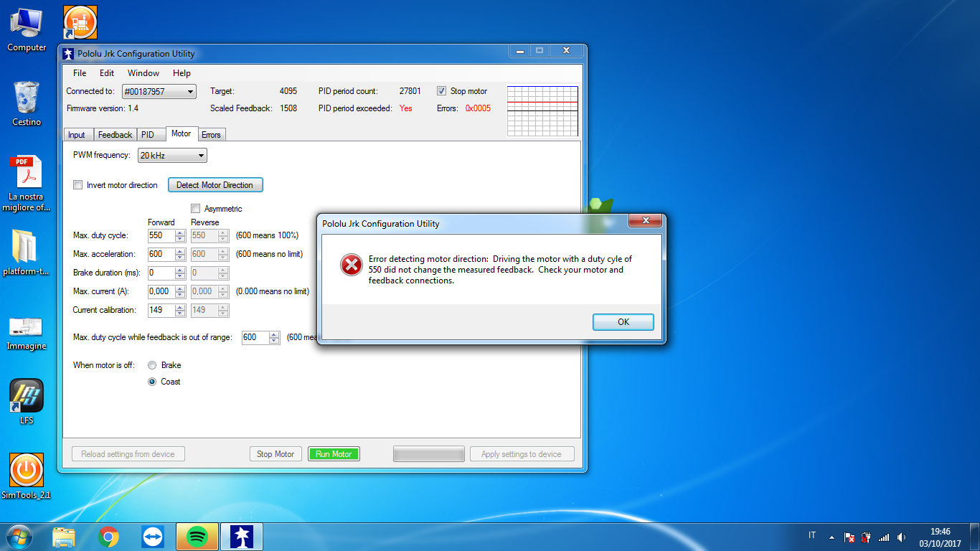The width and height of the screenshot is (980, 551).
Task: Switch to the Errors tab
Action: (x=211, y=135)
